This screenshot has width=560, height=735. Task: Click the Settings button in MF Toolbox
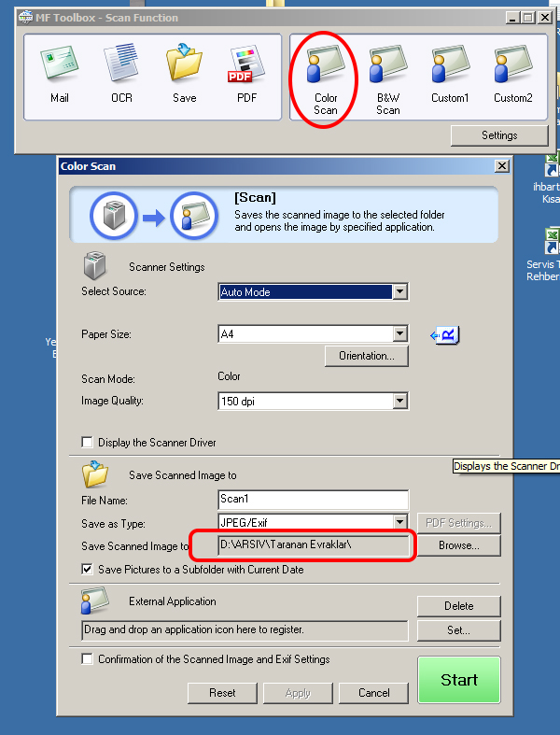tap(499, 135)
